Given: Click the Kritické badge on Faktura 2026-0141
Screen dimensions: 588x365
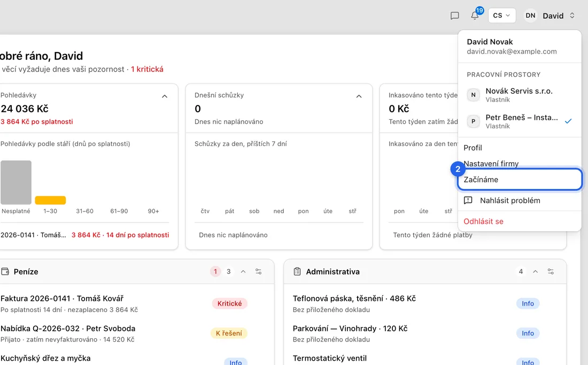Looking at the screenshot, I should click(x=229, y=303).
